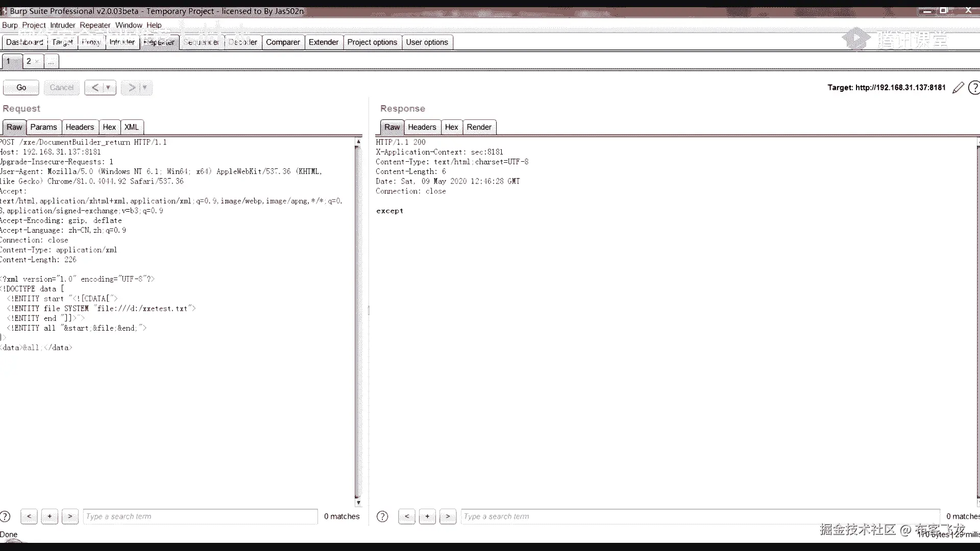
Task: Open the history forward dropdown arrow
Action: click(x=145, y=88)
